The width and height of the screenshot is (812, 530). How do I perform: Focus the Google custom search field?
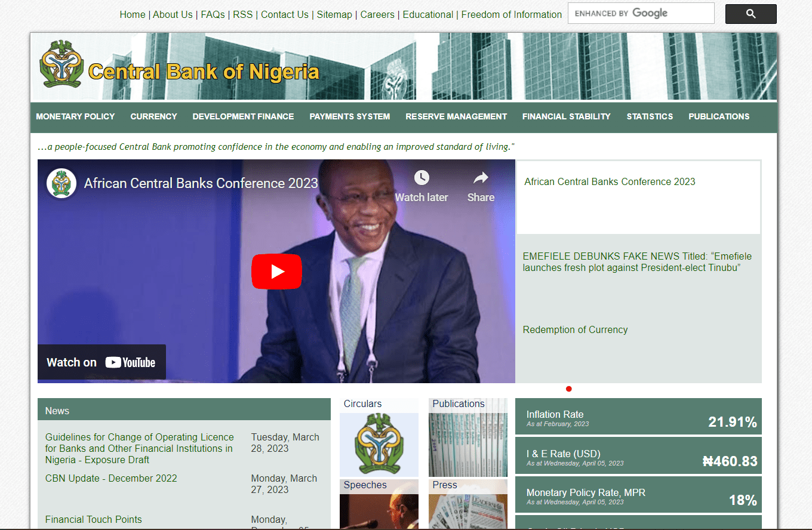[x=641, y=13]
